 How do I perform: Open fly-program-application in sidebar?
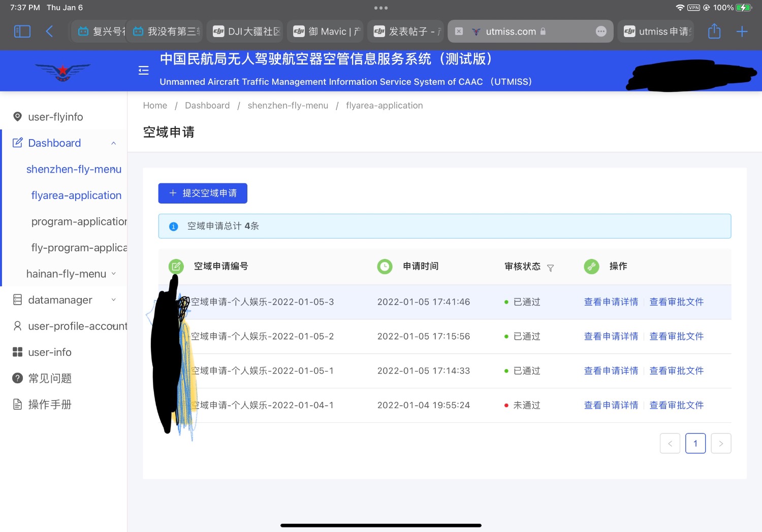pyautogui.click(x=79, y=247)
